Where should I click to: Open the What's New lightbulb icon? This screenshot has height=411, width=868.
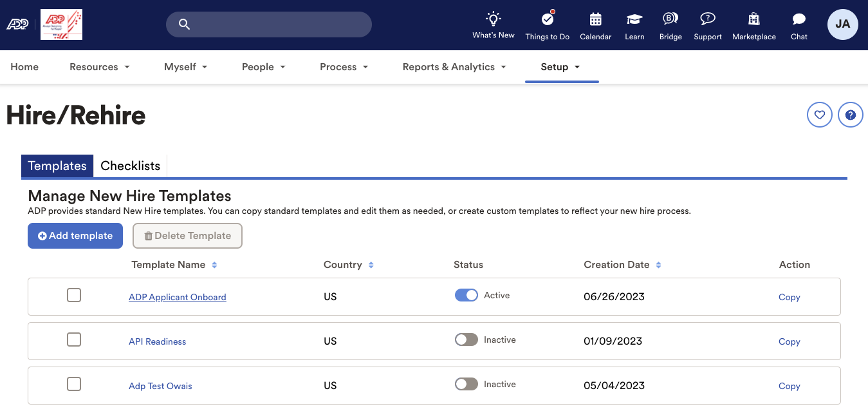[493, 21]
